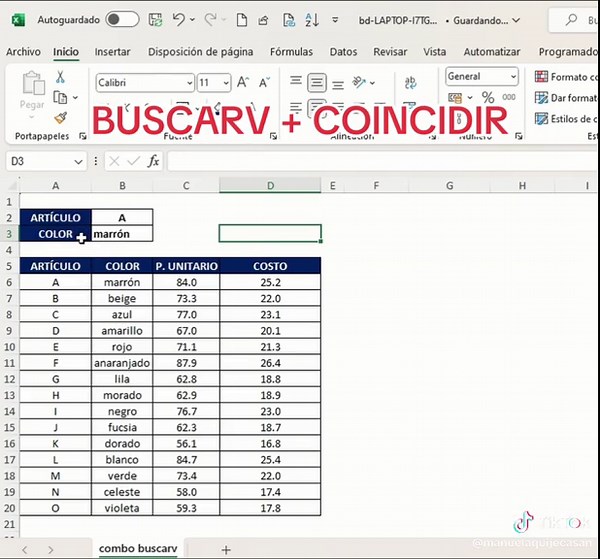600x559 pixels.
Task: Click the Redo arrow
Action: [x=210, y=19]
